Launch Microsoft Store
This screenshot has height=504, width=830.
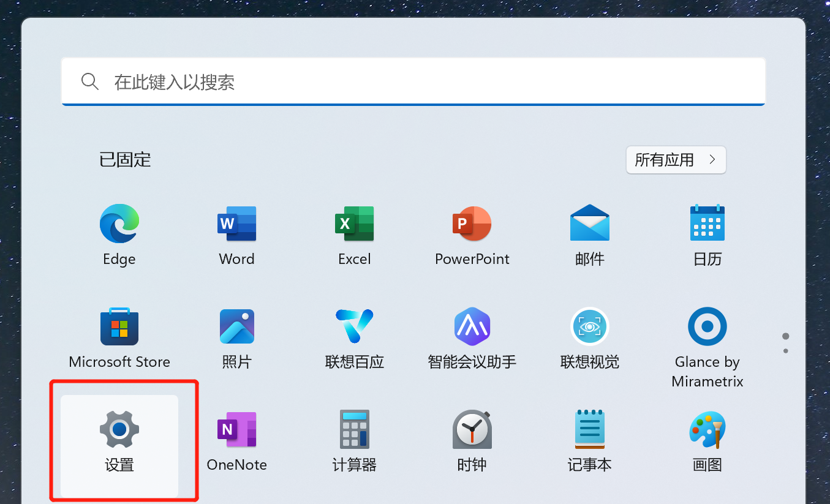tap(119, 339)
